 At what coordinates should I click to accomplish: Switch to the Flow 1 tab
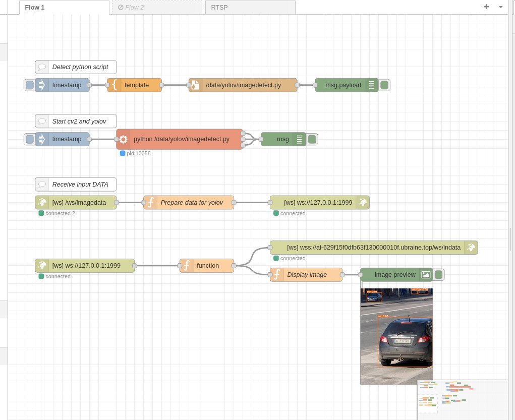pos(64,7)
